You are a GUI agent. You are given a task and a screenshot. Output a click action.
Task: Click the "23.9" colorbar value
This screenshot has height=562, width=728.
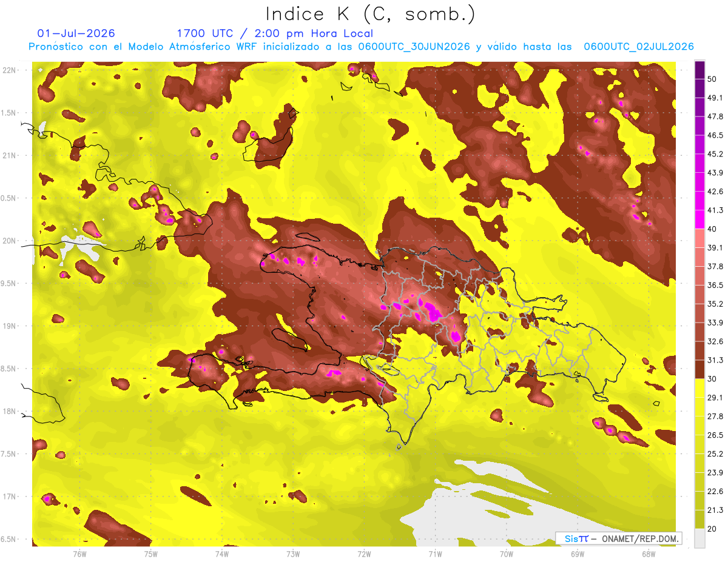coord(715,473)
